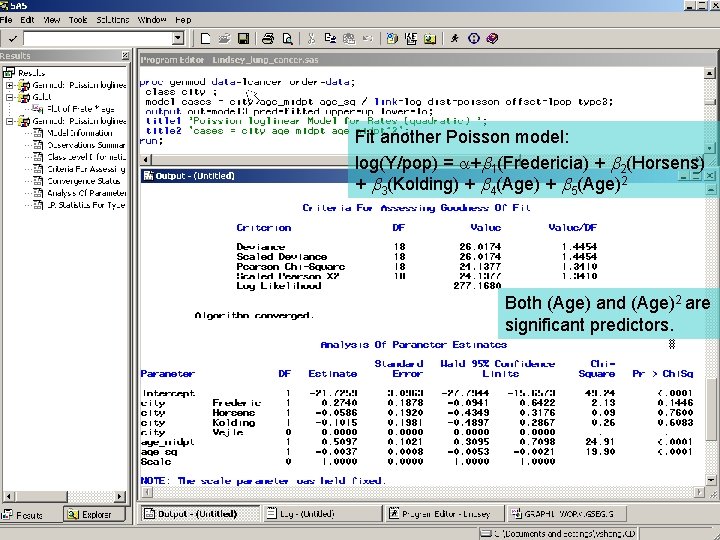Click the NOTE scale parameter message

263,480
